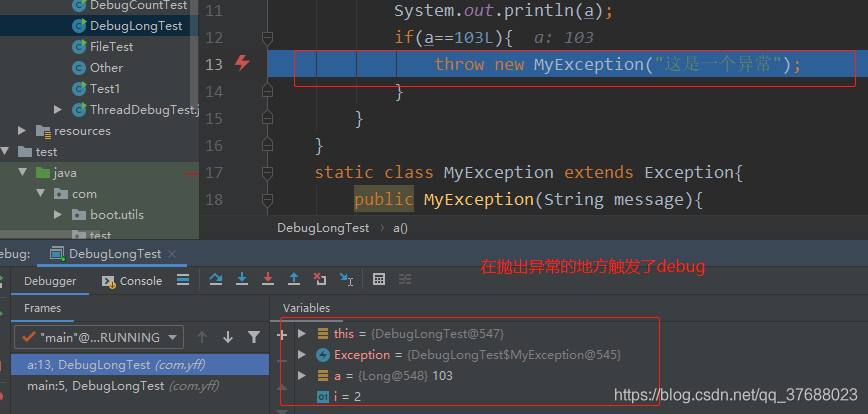This screenshot has width=868, height=414.
Task: Toggle code fold marker on line 14
Action: [267, 90]
